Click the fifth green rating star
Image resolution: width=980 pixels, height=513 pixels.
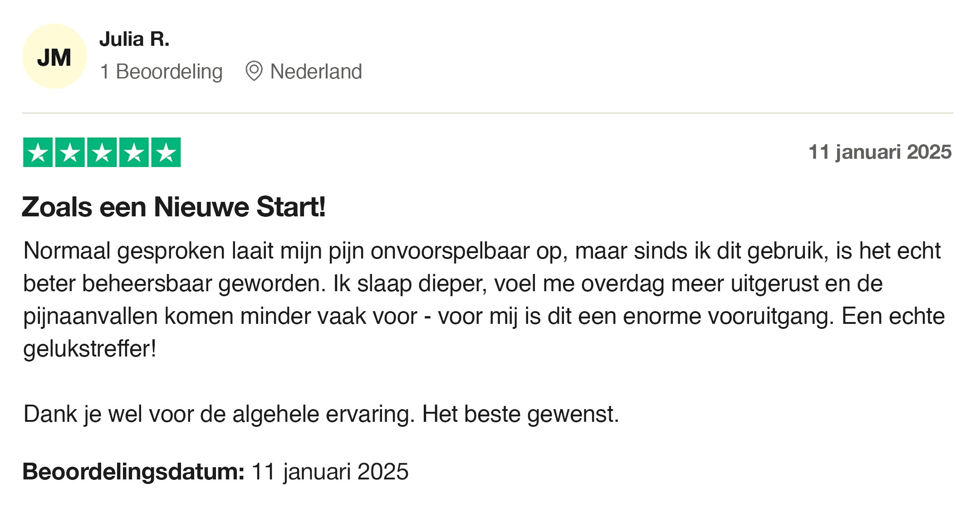[x=166, y=152]
